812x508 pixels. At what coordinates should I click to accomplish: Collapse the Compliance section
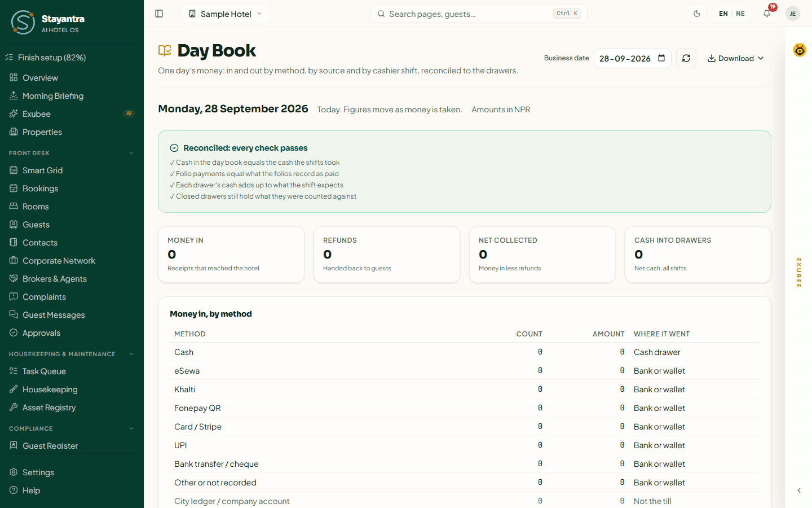pos(72,428)
